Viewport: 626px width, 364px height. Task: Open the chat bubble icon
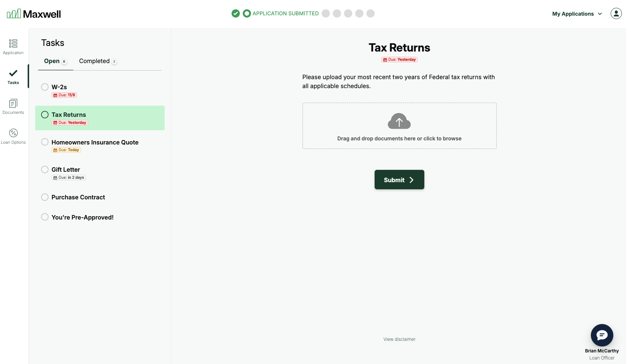[602, 335]
